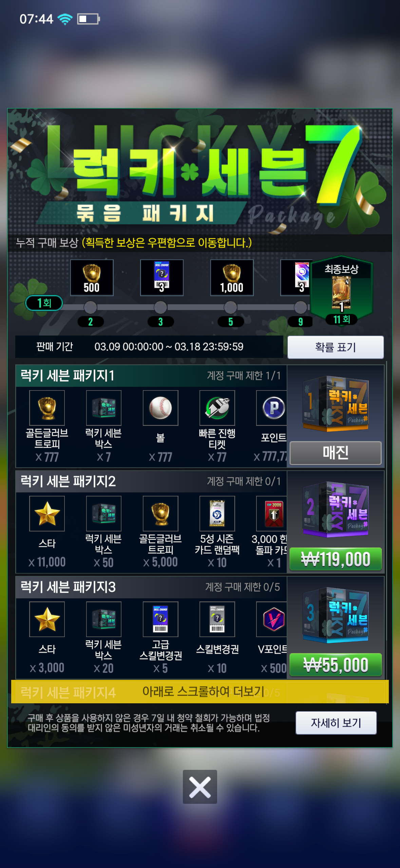Close the Lucky Seven package popup
Screen dimensions: 400x868
(200, 787)
